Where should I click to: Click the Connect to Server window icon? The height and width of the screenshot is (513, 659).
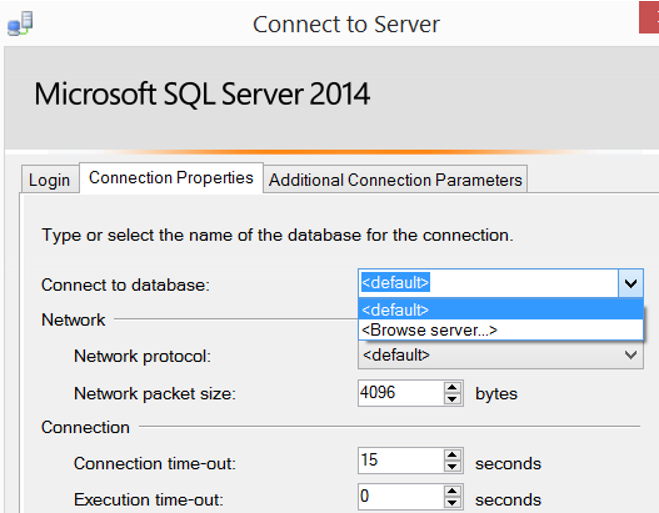point(20,24)
